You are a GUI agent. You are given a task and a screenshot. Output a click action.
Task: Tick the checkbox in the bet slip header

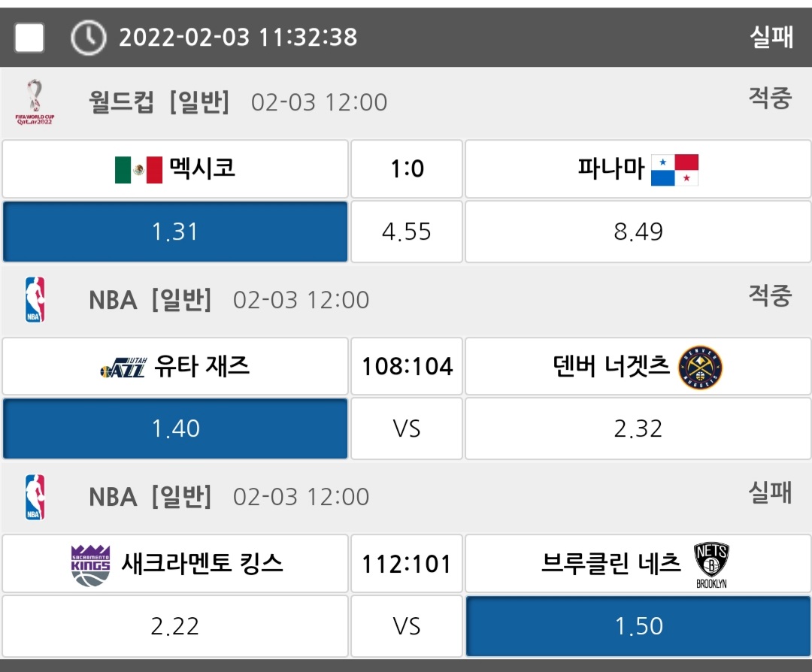[29, 38]
